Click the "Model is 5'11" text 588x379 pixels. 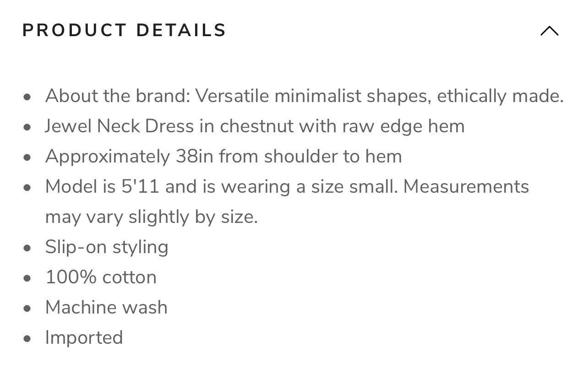click(x=102, y=187)
